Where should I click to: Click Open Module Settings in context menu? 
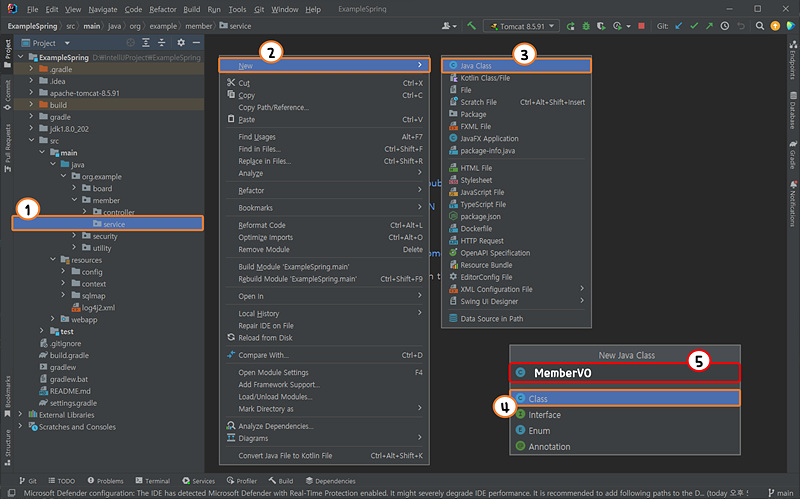[x=324, y=372]
